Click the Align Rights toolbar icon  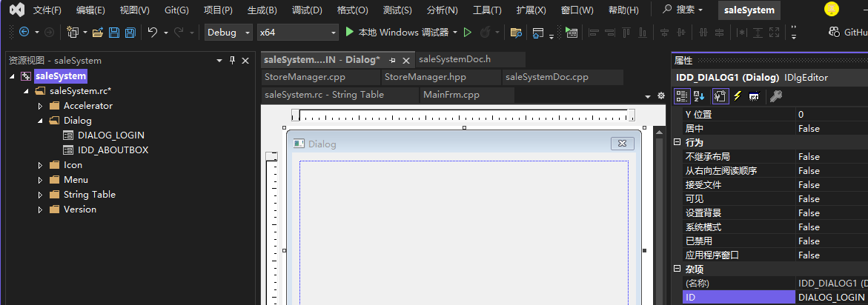pos(609,33)
